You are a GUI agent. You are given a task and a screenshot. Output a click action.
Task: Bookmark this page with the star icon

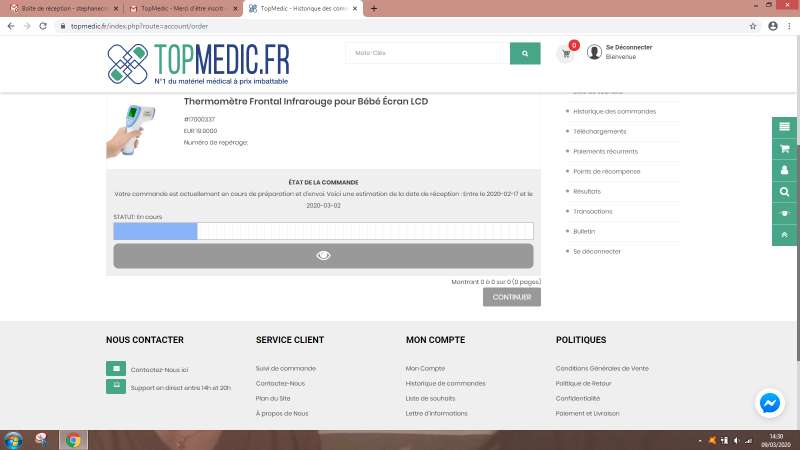pos(753,26)
